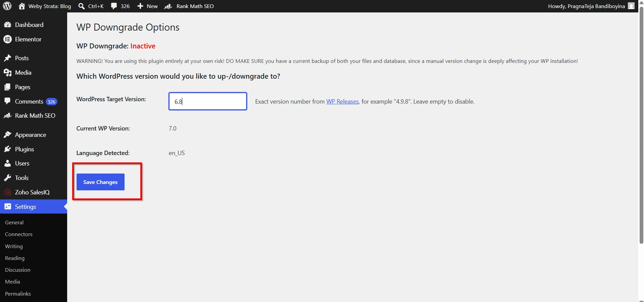The height and width of the screenshot is (302, 644).
Task: Click the Tools wrench icon
Action: point(7,178)
